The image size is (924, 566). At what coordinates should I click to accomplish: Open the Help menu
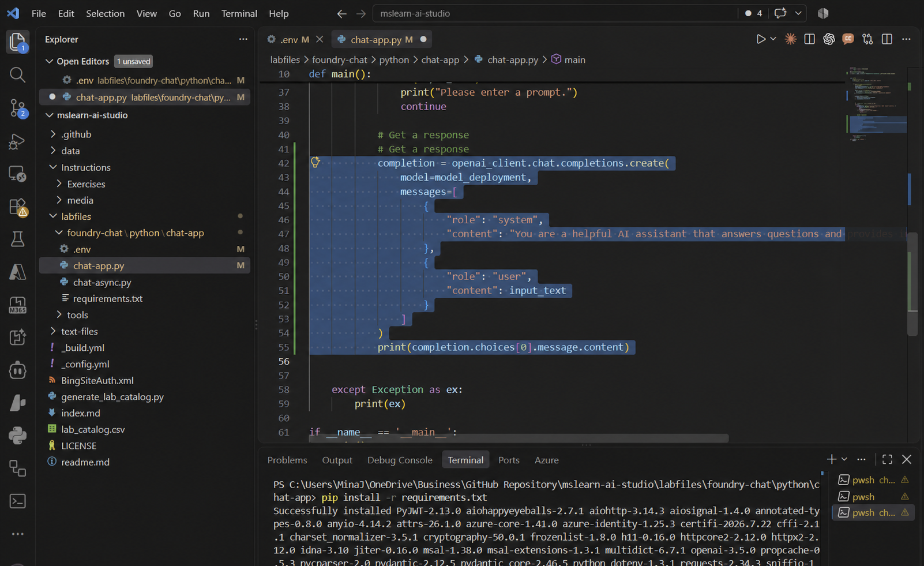click(279, 13)
